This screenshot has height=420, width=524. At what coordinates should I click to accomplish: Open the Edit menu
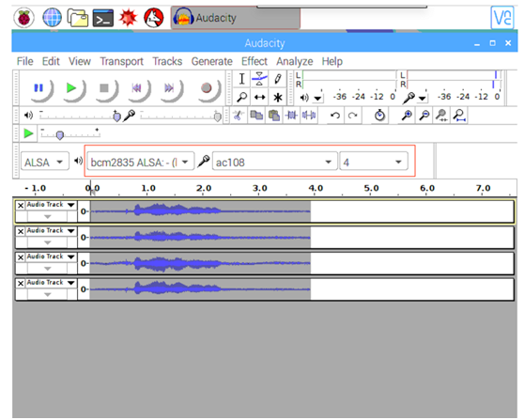(51, 61)
